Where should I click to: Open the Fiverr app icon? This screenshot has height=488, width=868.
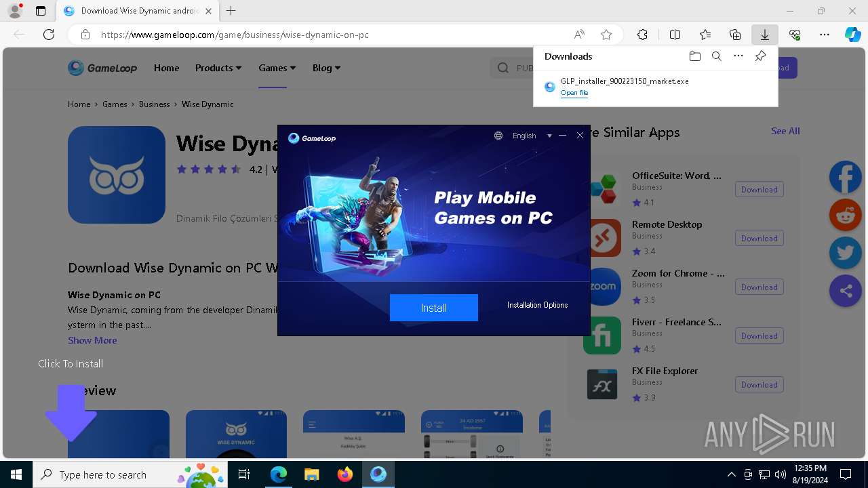[x=602, y=335]
